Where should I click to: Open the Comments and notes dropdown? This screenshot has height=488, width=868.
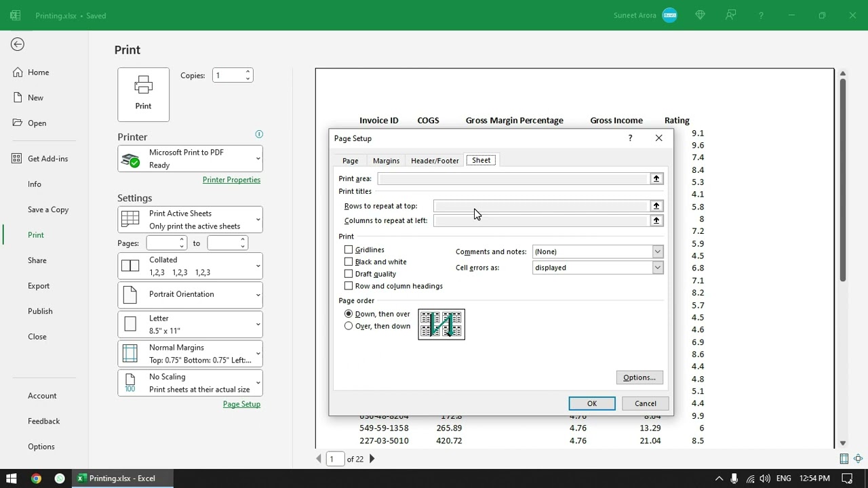657,251
